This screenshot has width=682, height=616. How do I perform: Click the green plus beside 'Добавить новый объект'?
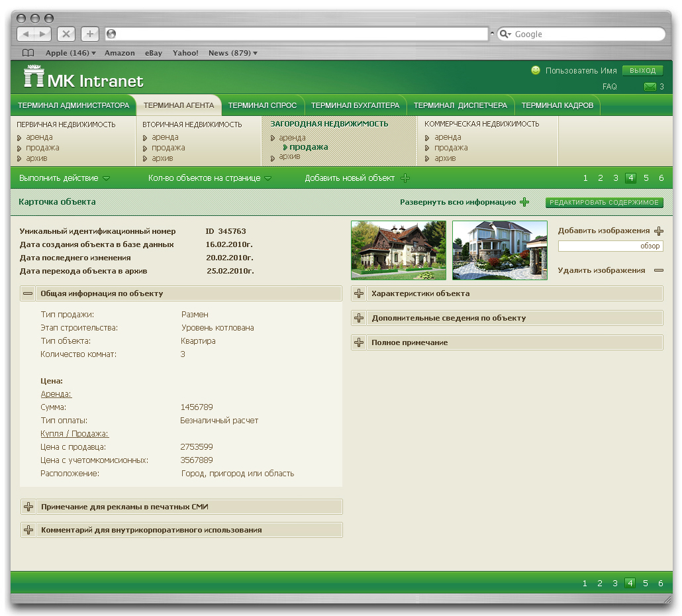tap(405, 178)
